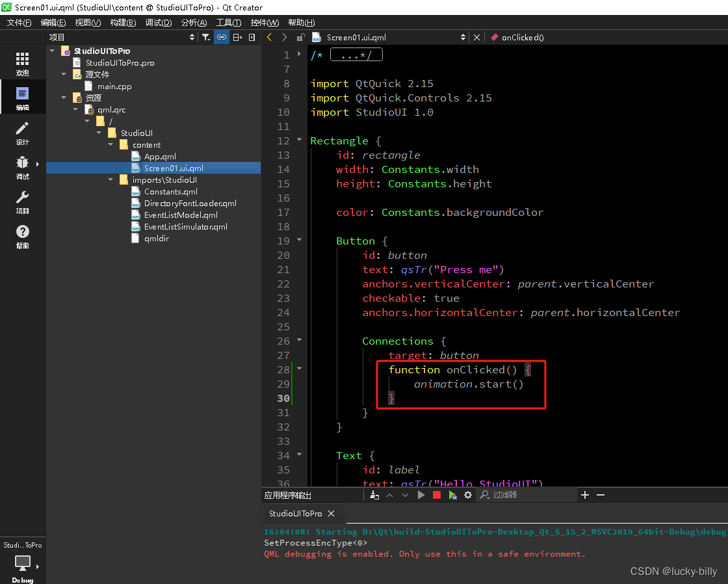Open the 编辑(E) menu

pyautogui.click(x=53, y=22)
